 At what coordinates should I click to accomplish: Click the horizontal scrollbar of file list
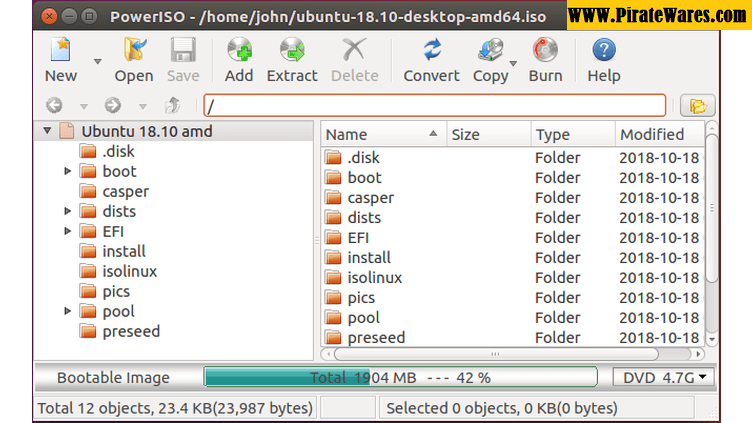(496, 354)
